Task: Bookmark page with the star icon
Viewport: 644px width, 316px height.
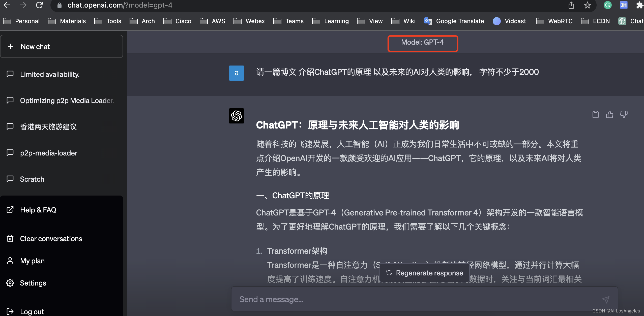Action: [588, 5]
